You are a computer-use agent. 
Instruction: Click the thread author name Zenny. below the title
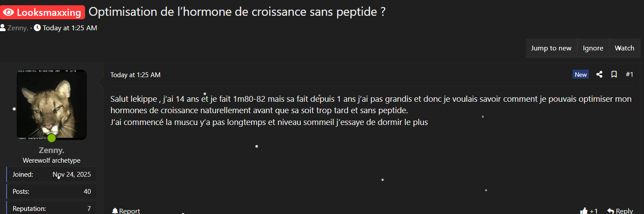click(18, 28)
